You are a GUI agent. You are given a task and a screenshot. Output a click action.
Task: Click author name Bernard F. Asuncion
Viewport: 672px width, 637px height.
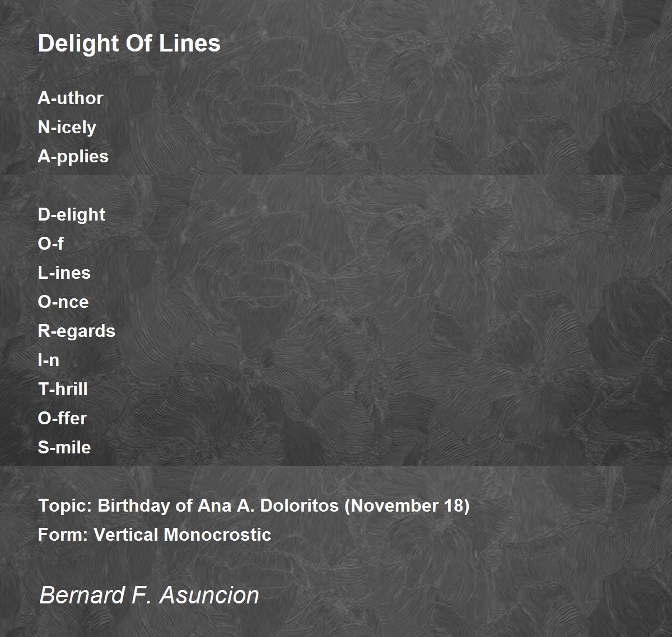coord(150,595)
